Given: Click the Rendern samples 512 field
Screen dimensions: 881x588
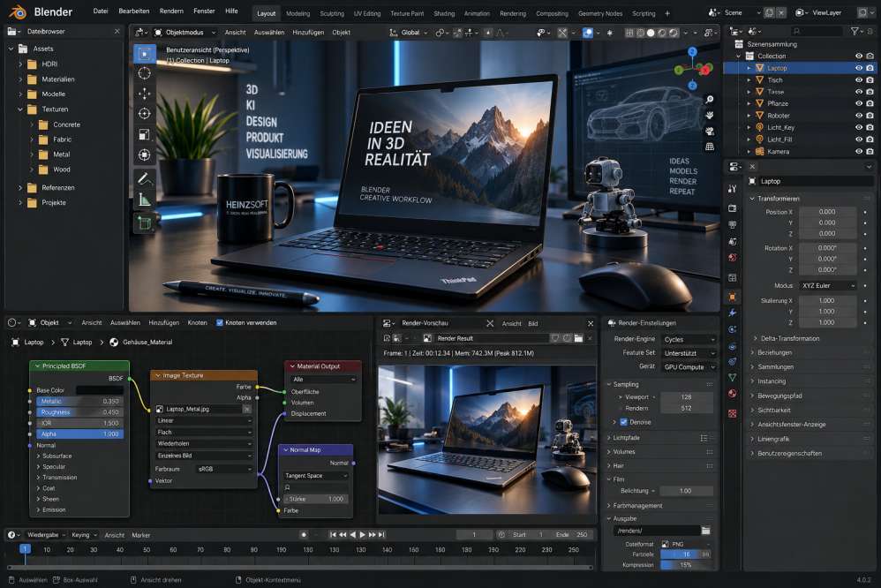Looking at the screenshot, I should tap(687, 408).
